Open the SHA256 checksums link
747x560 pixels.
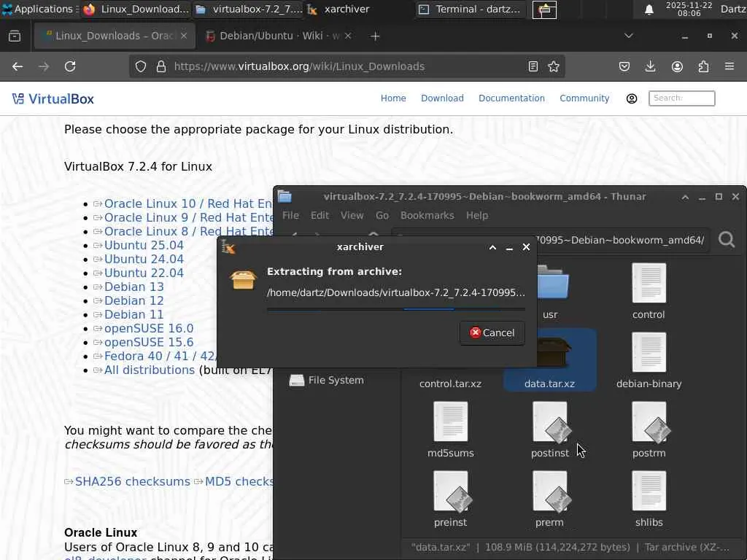(133, 481)
